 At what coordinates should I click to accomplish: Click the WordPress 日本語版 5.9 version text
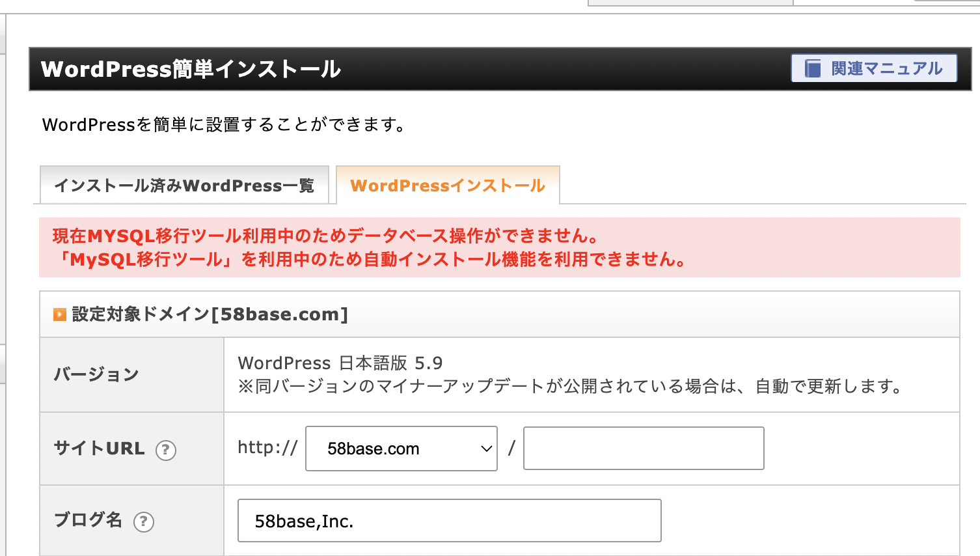[340, 363]
